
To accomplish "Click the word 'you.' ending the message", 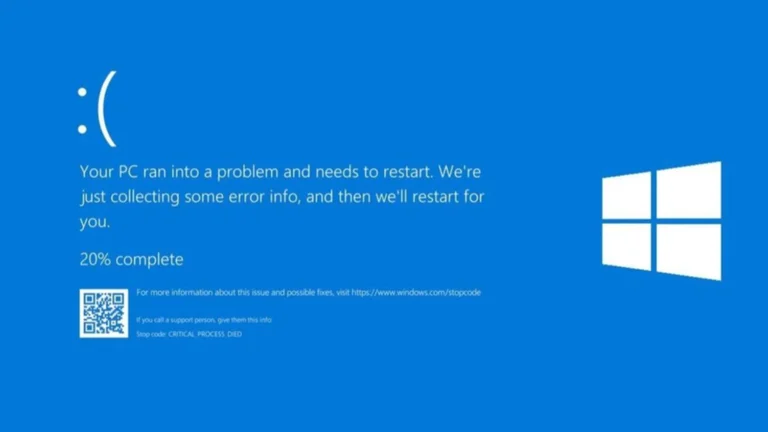I will [95, 222].
